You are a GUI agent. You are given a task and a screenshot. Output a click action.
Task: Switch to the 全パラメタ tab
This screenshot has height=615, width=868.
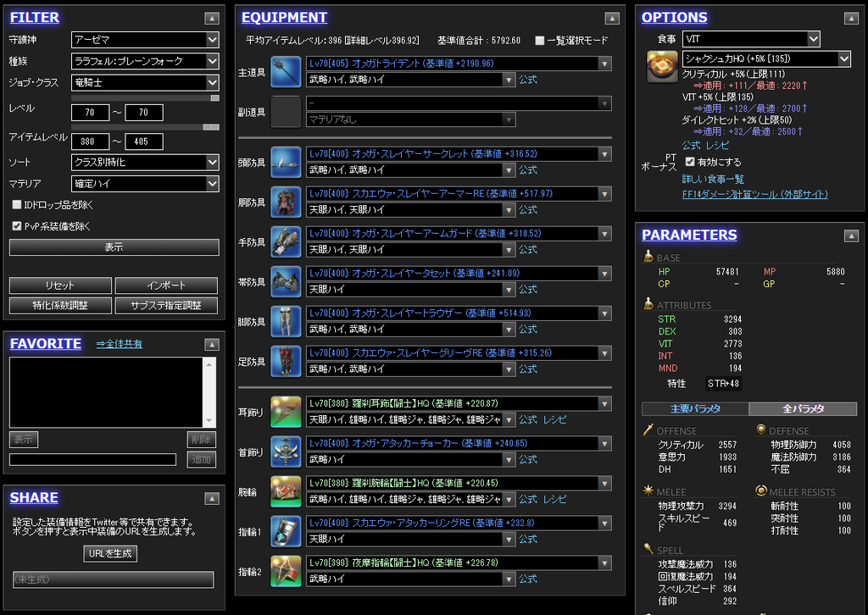point(804,408)
